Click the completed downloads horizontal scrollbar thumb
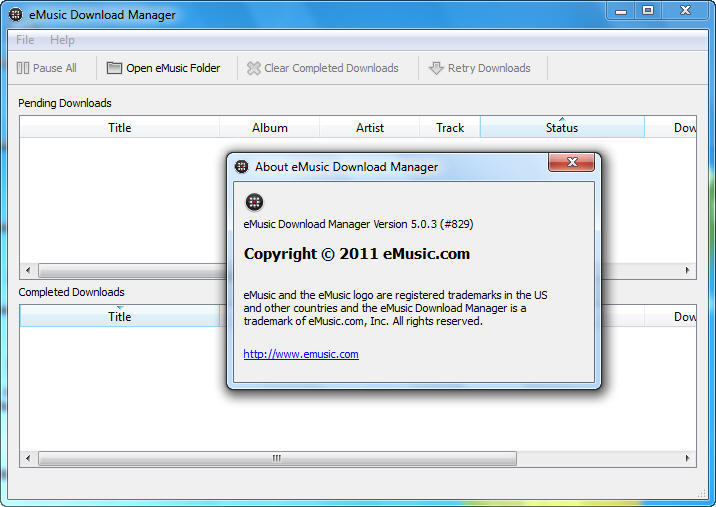Image resolution: width=716 pixels, height=507 pixels. (x=277, y=459)
